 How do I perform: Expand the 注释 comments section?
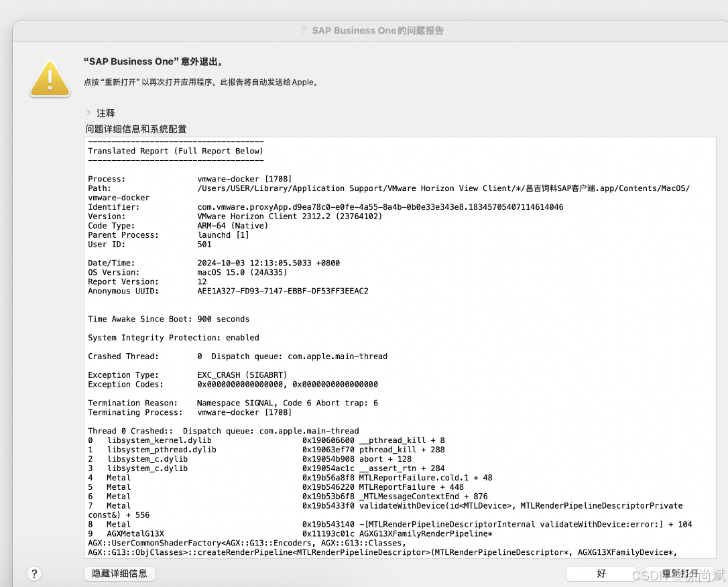pyautogui.click(x=88, y=113)
